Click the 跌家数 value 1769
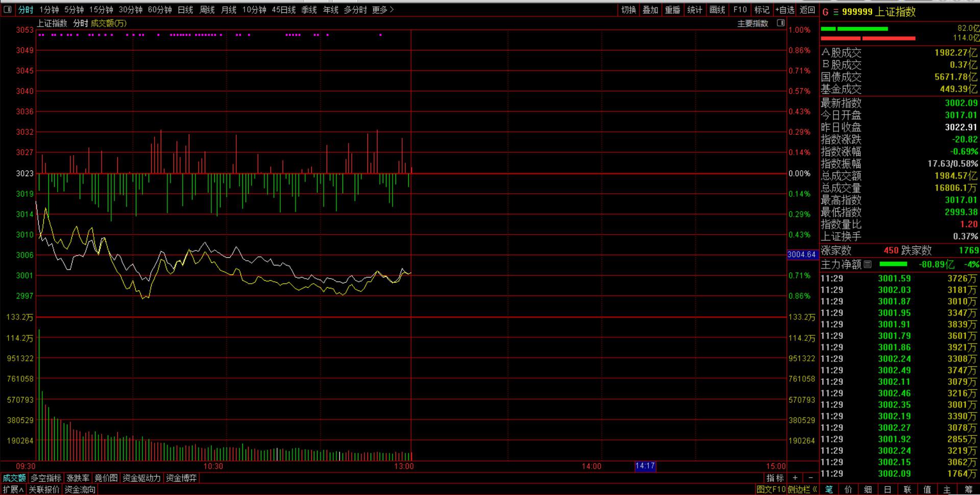The width and height of the screenshot is (980, 495). (968, 251)
